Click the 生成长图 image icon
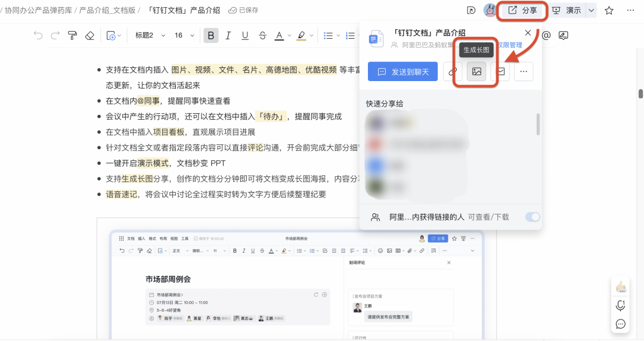 476,72
